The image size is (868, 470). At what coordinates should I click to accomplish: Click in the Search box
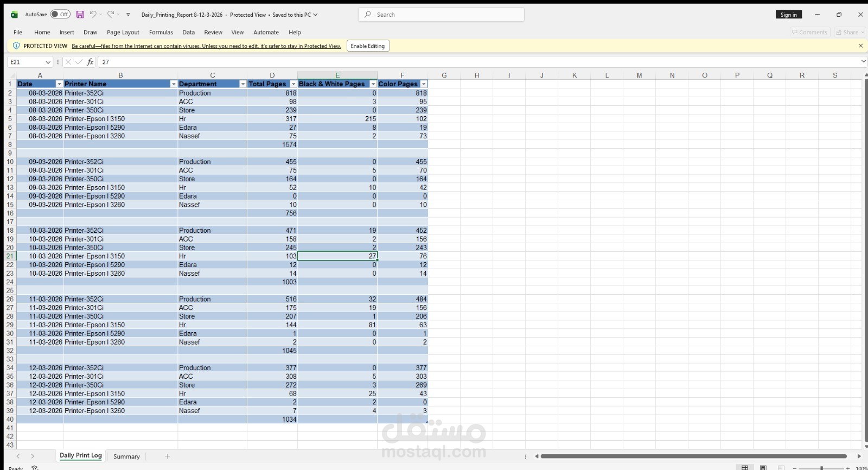point(441,15)
